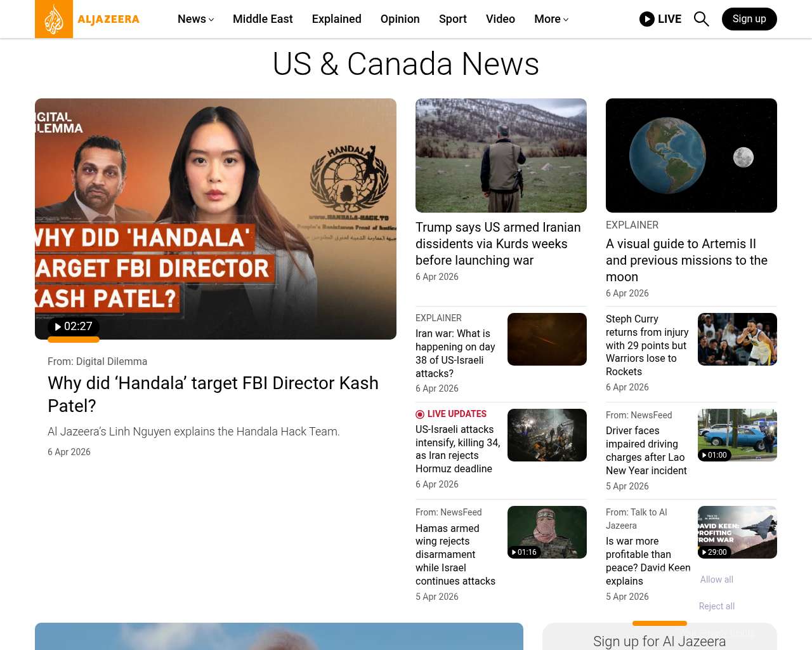
Task: Click the Steph Curry basketball thumbnail
Action: point(737,339)
